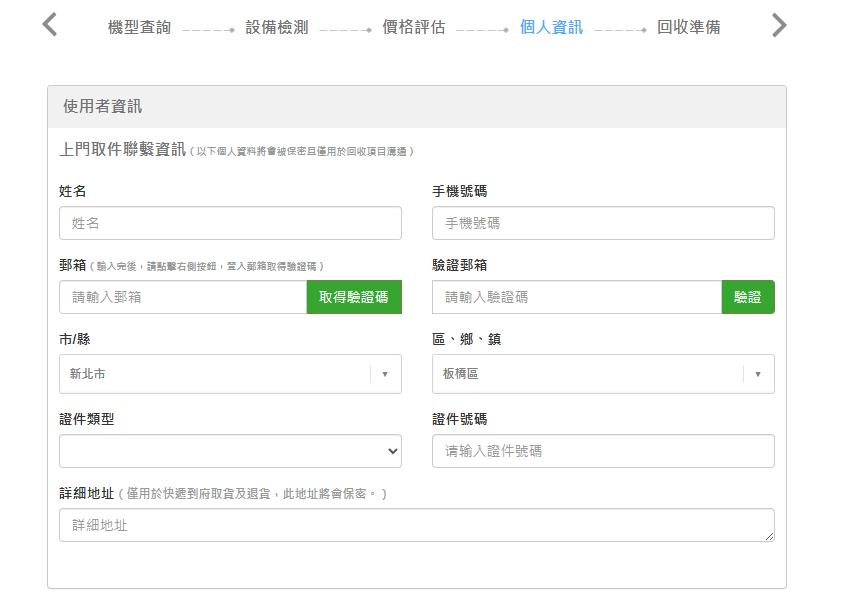This screenshot has width=855, height=614.
Task: Click the 證件號碼 input field
Action: (603, 451)
